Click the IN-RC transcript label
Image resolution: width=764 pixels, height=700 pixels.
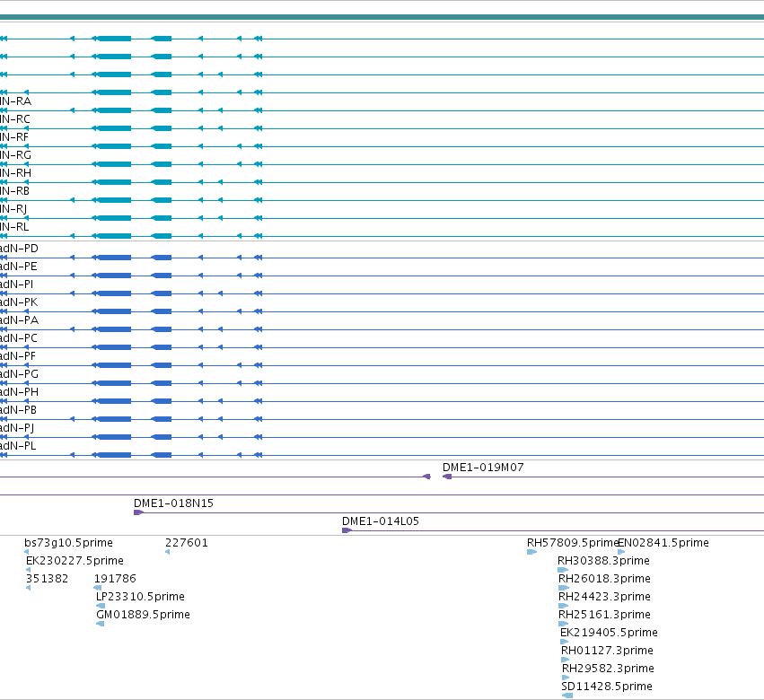click(x=15, y=119)
